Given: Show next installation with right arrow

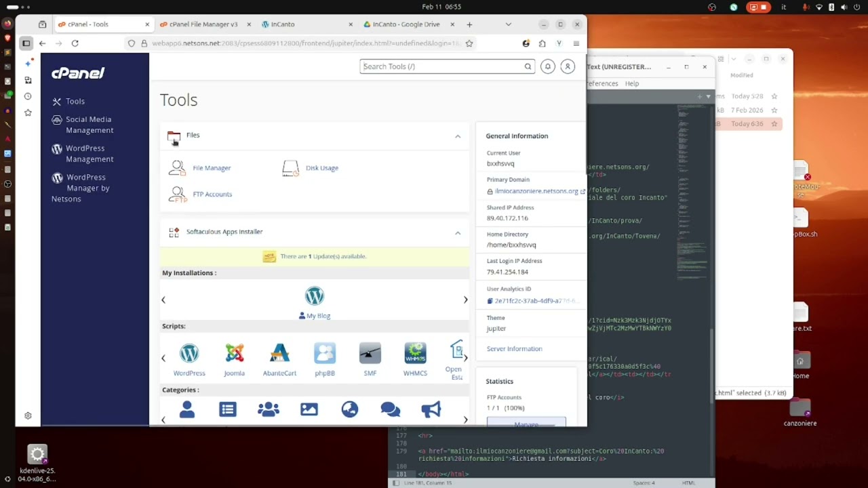Looking at the screenshot, I should [465, 300].
